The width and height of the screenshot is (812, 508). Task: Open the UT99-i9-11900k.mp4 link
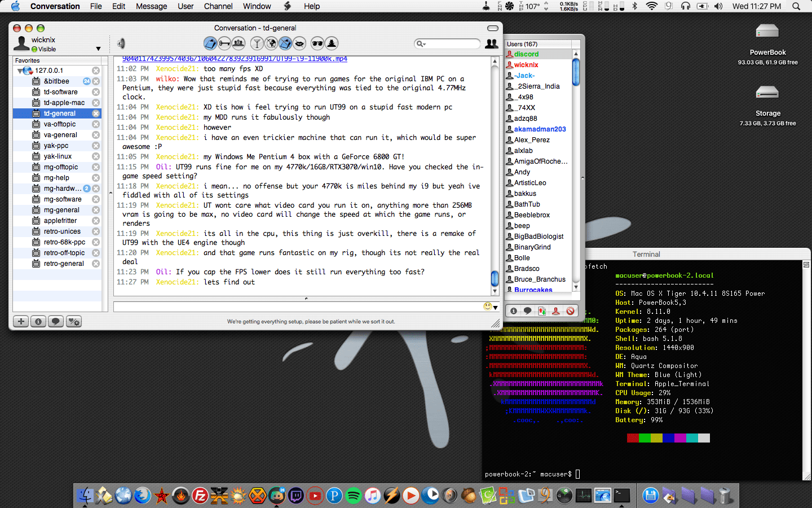point(235,59)
